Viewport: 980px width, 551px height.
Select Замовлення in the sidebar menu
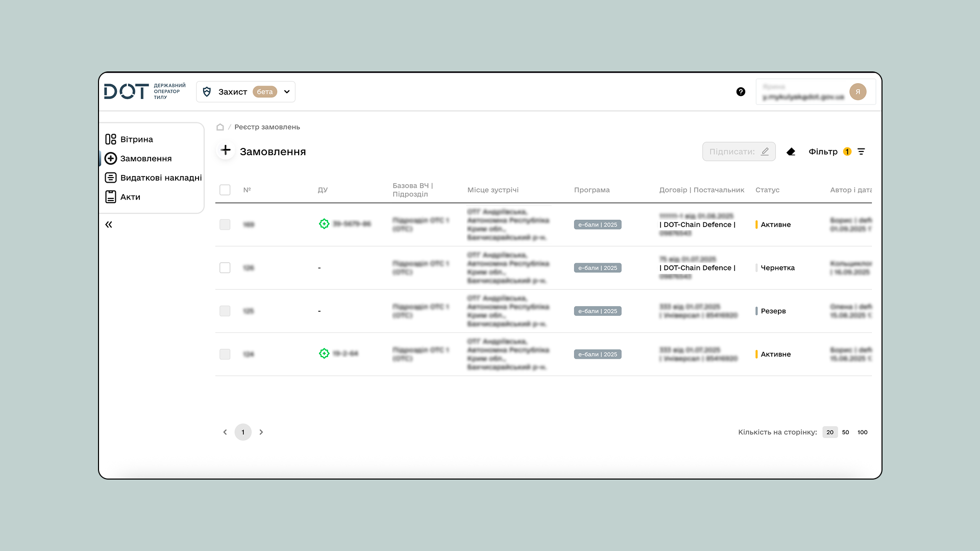pos(146,158)
